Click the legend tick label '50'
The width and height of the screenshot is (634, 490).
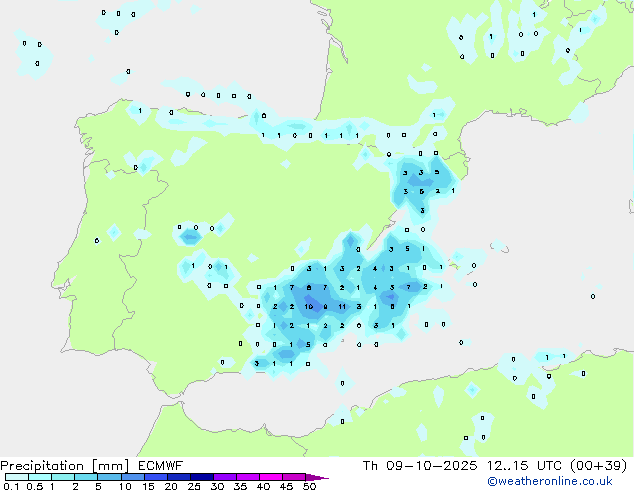[309, 486]
